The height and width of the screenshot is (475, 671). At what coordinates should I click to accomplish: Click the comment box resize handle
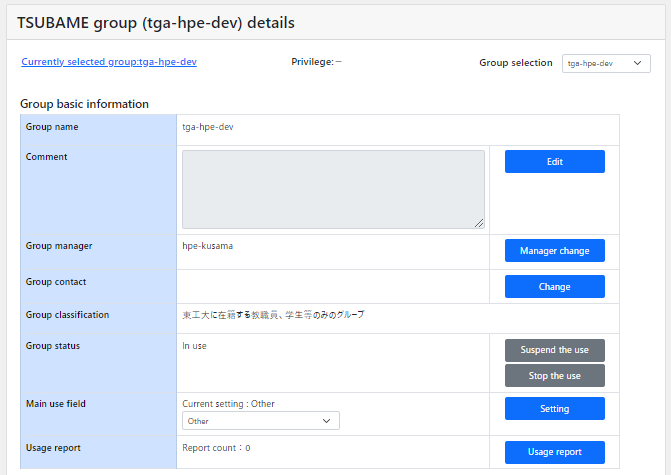click(479, 223)
